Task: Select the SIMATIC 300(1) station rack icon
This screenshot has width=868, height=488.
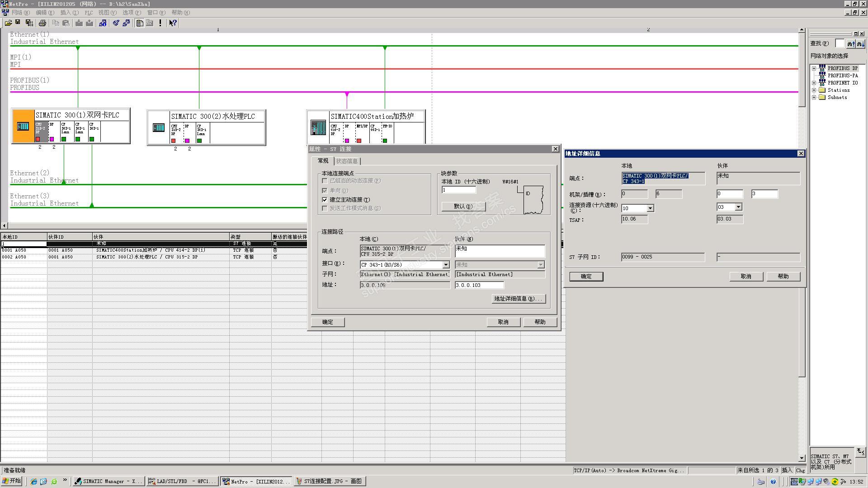Action: point(23,127)
